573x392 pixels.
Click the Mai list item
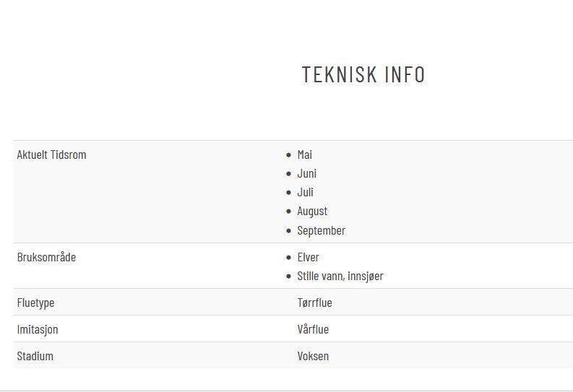pyautogui.click(x=305, y=154)
